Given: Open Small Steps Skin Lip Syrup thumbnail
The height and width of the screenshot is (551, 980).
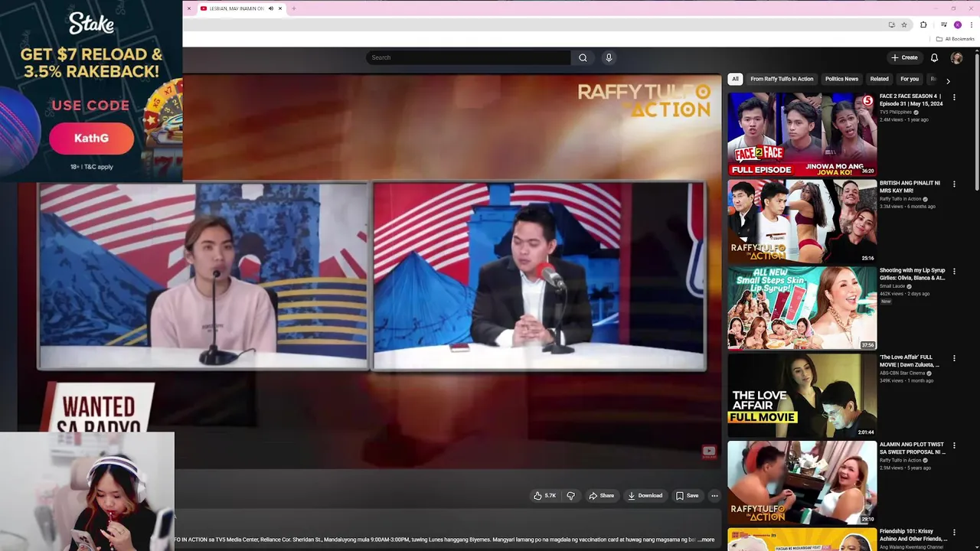Looking at the screenshot, I should pos(802,308).
